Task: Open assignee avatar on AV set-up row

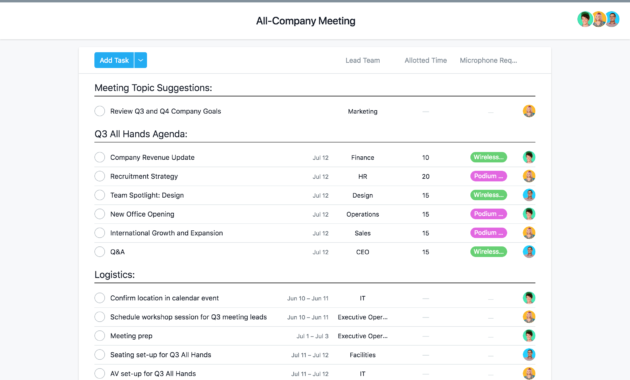Action: click(529, 373)
